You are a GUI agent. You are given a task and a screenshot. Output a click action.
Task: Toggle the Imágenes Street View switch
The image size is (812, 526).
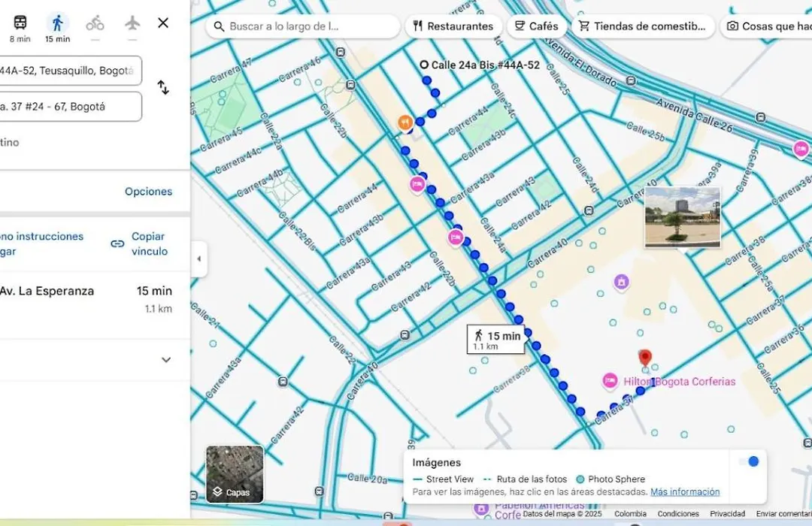click(x=749, y=461)
